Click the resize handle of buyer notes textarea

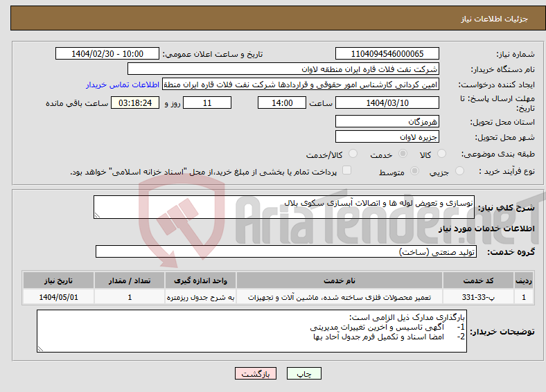40,349
